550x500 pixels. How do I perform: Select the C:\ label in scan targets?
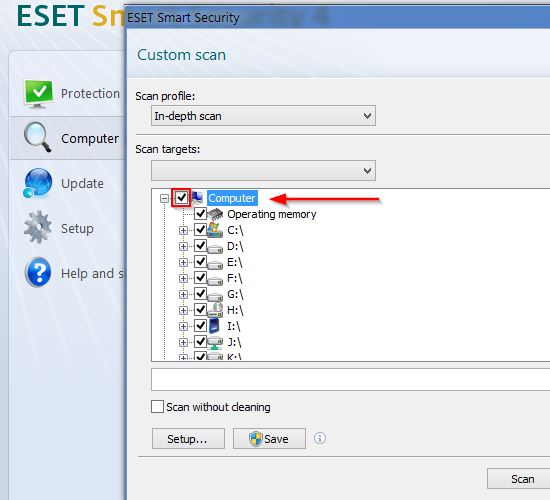(x=235, y=230)
